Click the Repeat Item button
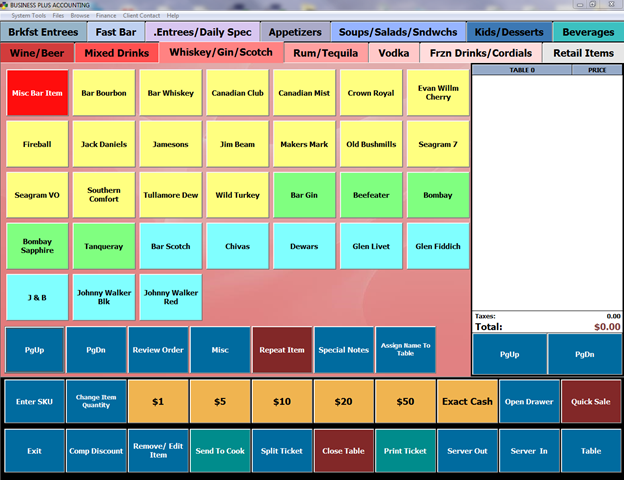The width and height of the screenshot is (624, 480). tap(282, 350)
